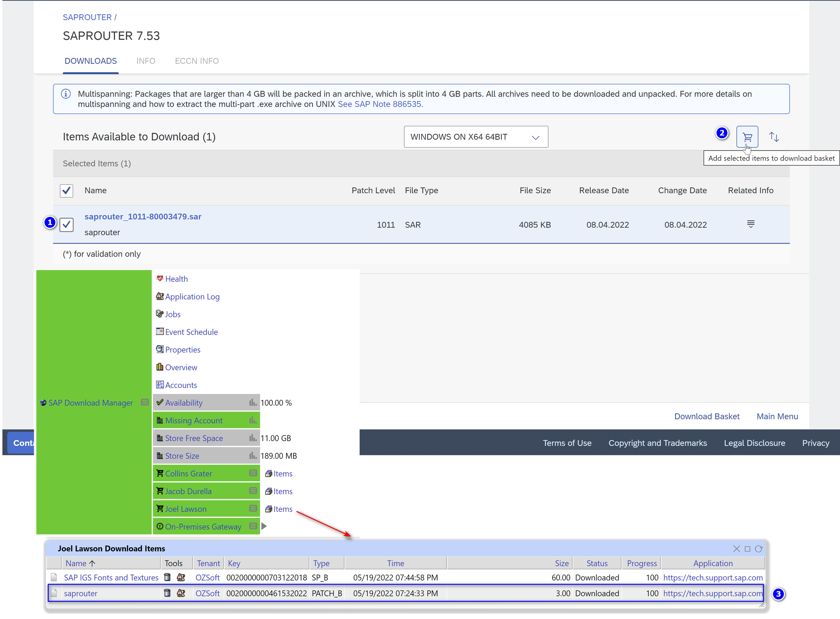The width and height of the screenshot is (840, 619).
Task: Click the sort arrows icon beside basket
Action: (x=774, y=137)
